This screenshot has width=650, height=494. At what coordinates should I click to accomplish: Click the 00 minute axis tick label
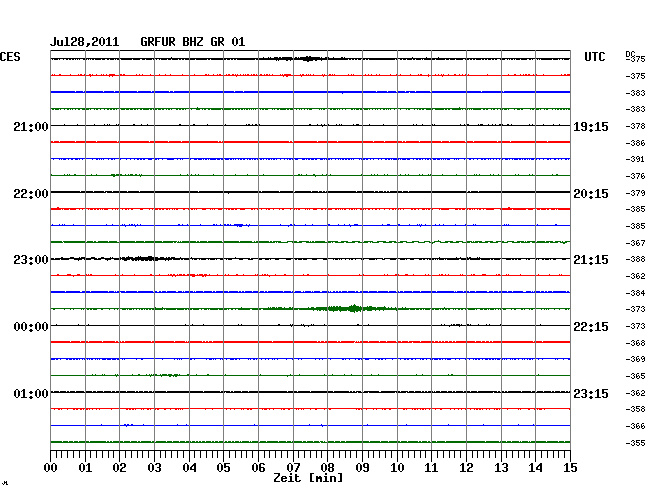[51, 468]
